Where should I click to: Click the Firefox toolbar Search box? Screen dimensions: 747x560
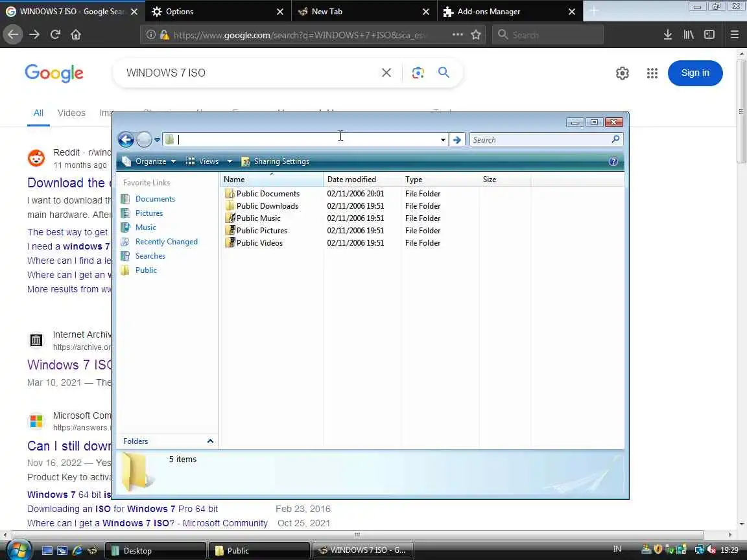(548, 35)
